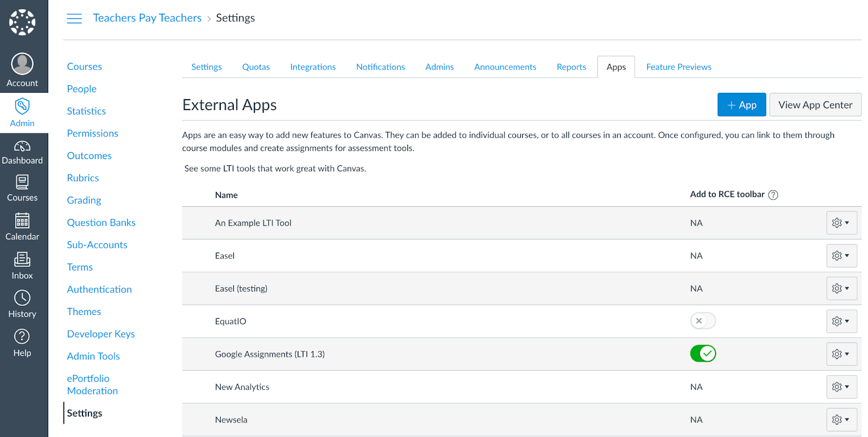Click the Add to RCE toolbar help icon
This screenshot has height=437, width=868.
point(773,195)
